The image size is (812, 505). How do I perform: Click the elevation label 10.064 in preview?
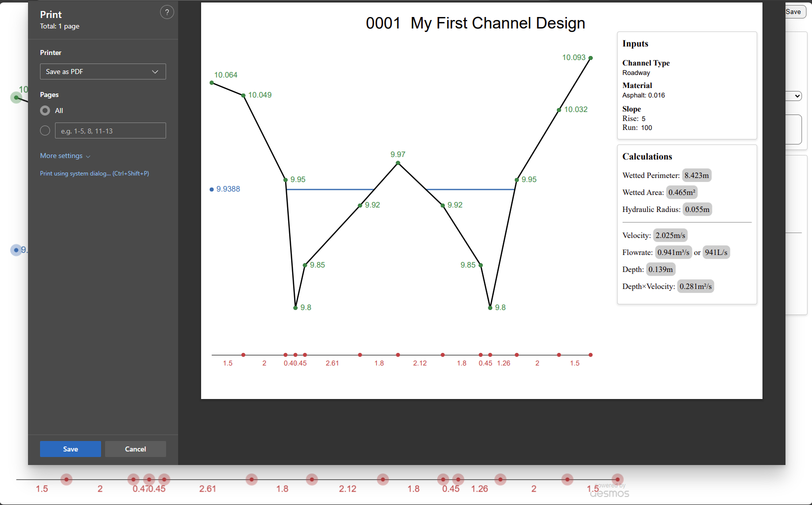tap(226, 75)
